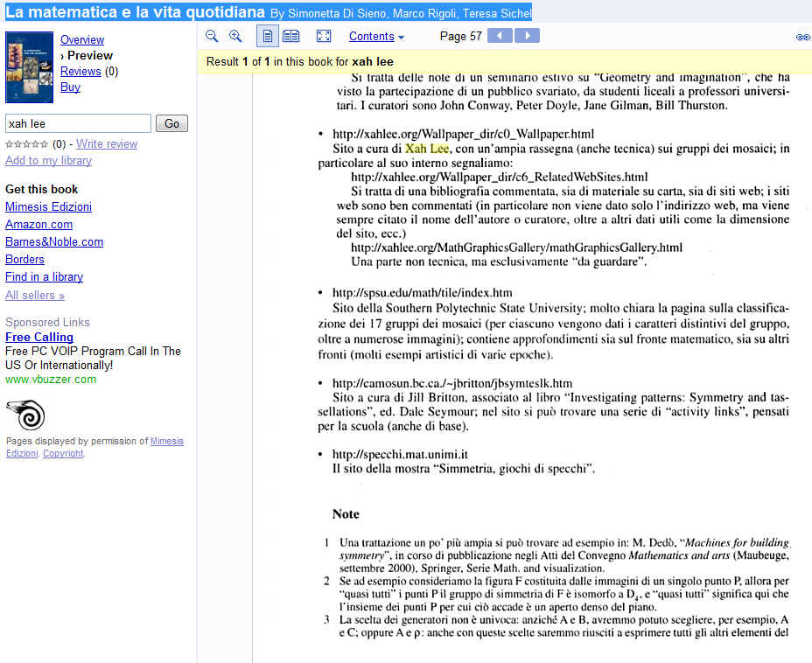Click the search-in-book text field

78,123
